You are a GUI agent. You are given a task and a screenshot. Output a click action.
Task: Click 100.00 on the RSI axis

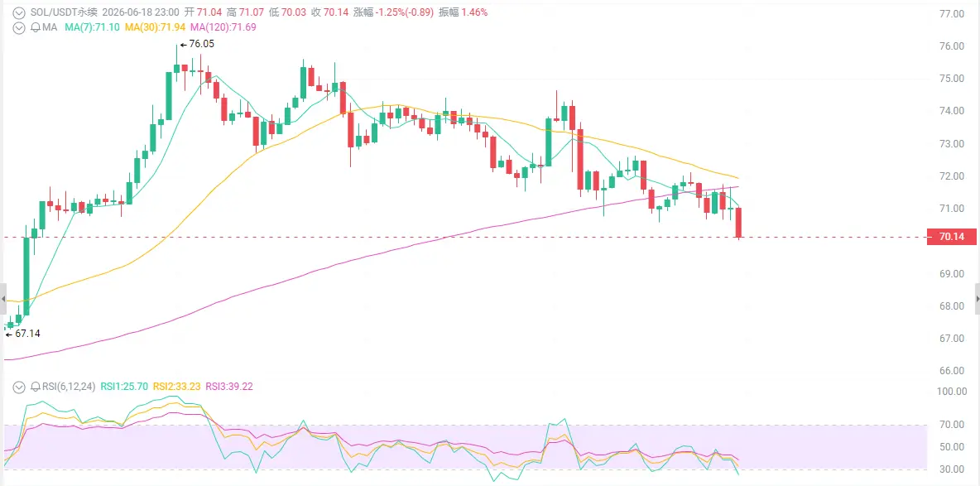952,392
